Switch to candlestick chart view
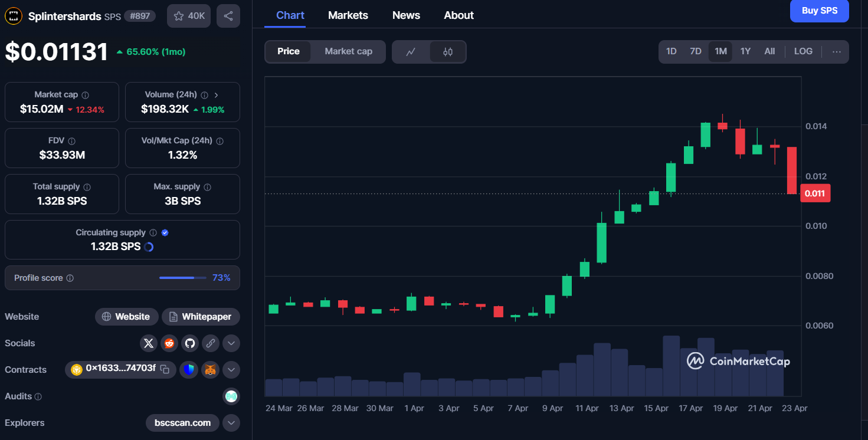This screenshot has width=868, height=440. tap(448, 52)
